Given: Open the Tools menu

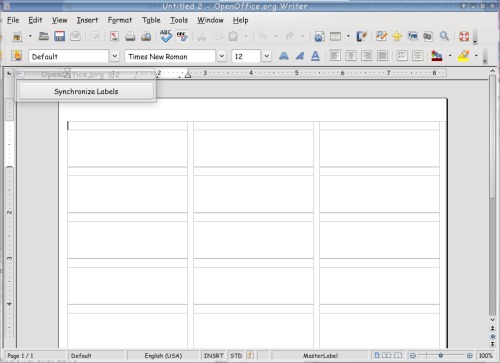Looking at the screenshot, I should click(179, 20).
